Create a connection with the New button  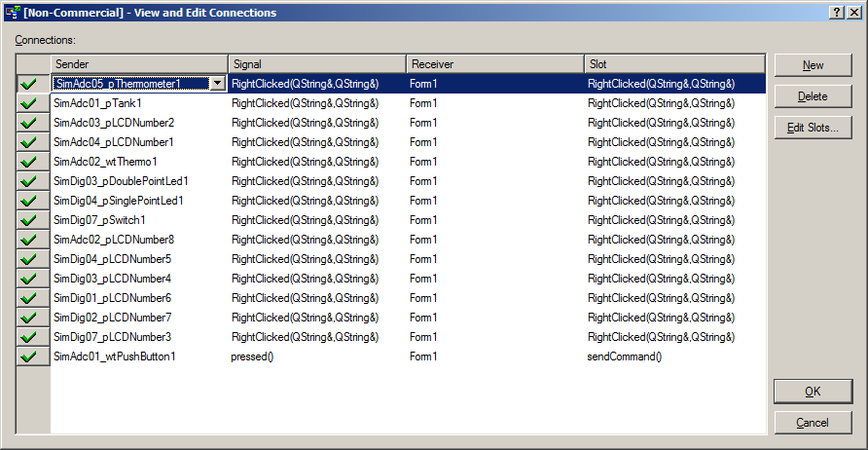pyautogui.click(x=813, y=65)
